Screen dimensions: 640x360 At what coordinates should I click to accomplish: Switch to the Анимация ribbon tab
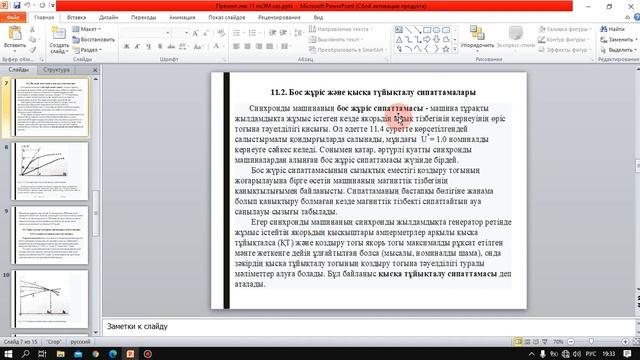coord(182,18)
